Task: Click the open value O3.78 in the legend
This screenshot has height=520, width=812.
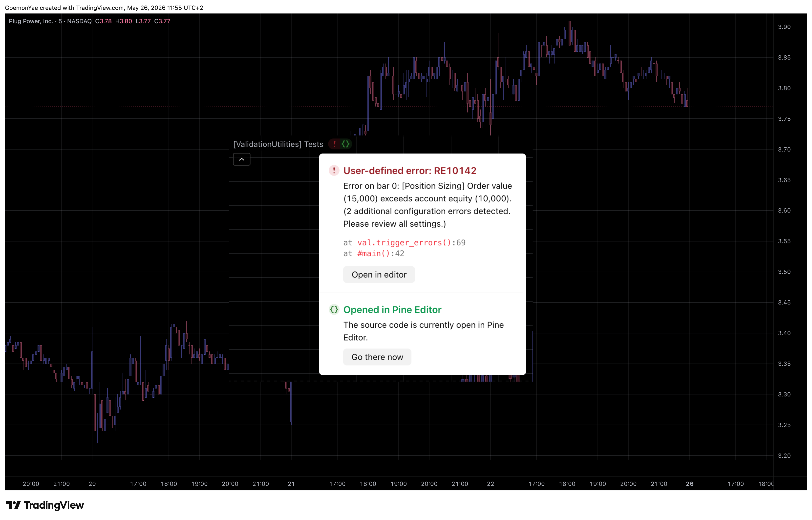Action: pos(103,21)
